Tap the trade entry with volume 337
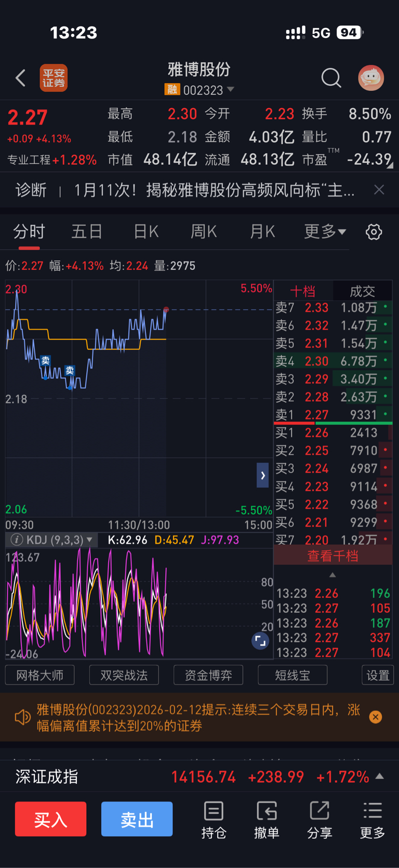This screenshot has height=868, width=399. click(x=333, y=637)
